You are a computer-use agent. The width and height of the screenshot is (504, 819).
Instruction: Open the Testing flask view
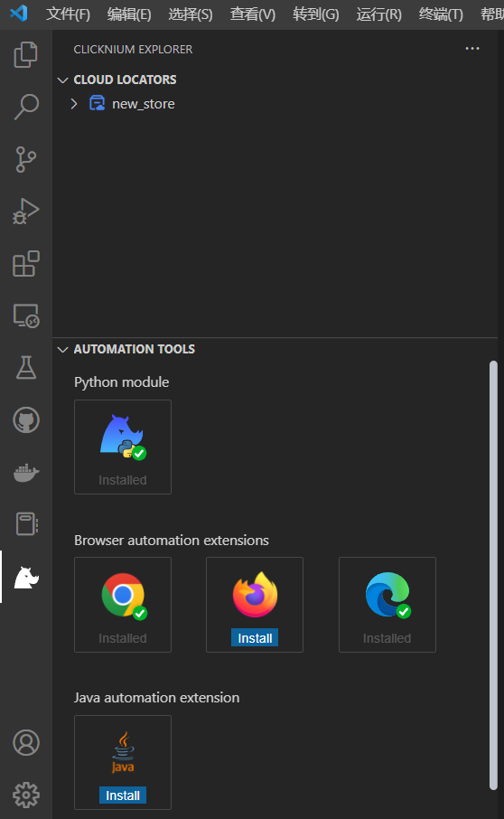[25, 368]
